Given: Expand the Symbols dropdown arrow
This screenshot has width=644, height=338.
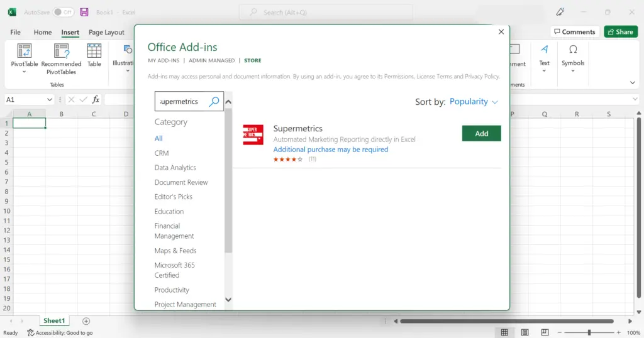Looking at the screenshot, I should (x=573, y=71).
